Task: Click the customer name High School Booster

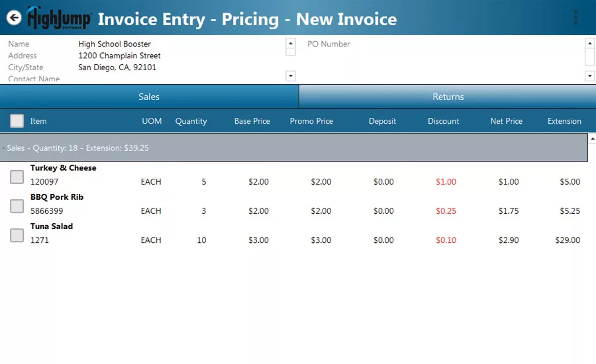Action: click(115, 44)
